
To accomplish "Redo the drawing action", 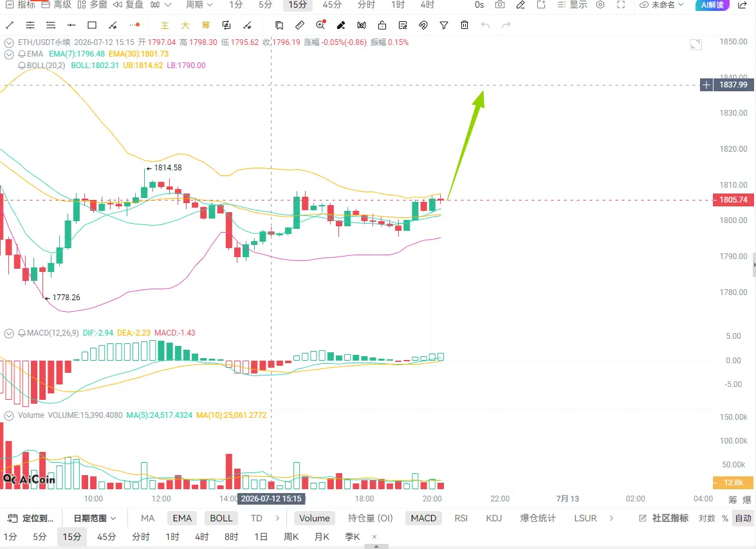I will pyautogui.click(x=506, y=25).
